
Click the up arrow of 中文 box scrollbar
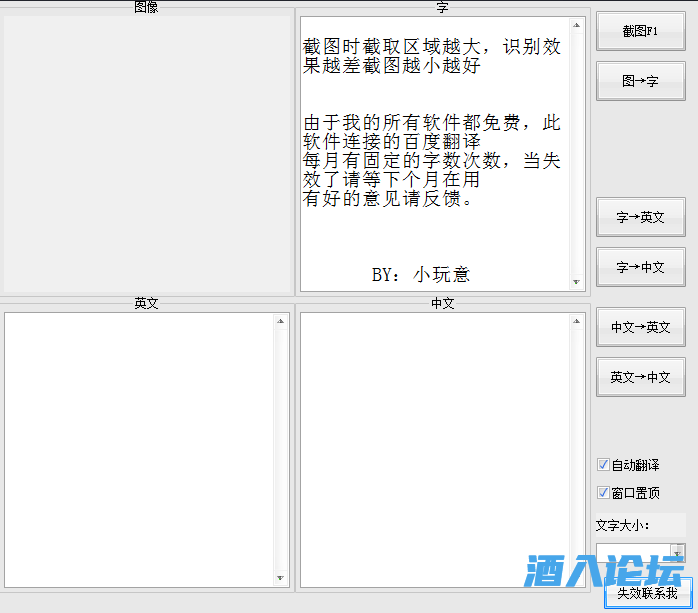pyautogui.click(x=576, y=321)
